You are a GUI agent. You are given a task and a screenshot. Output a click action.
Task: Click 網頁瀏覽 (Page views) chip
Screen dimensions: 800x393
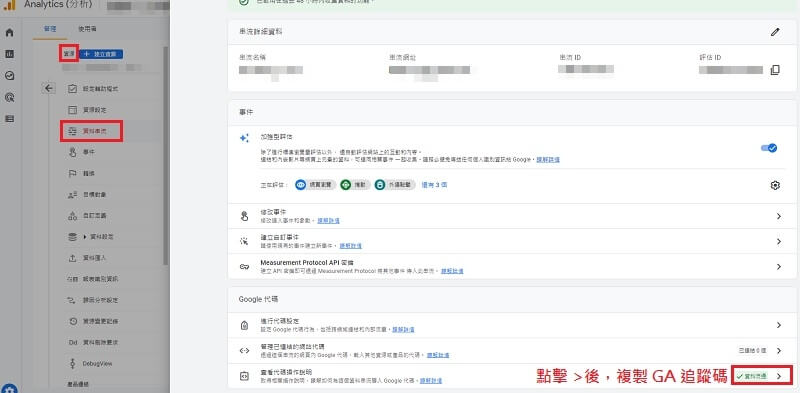316,185
